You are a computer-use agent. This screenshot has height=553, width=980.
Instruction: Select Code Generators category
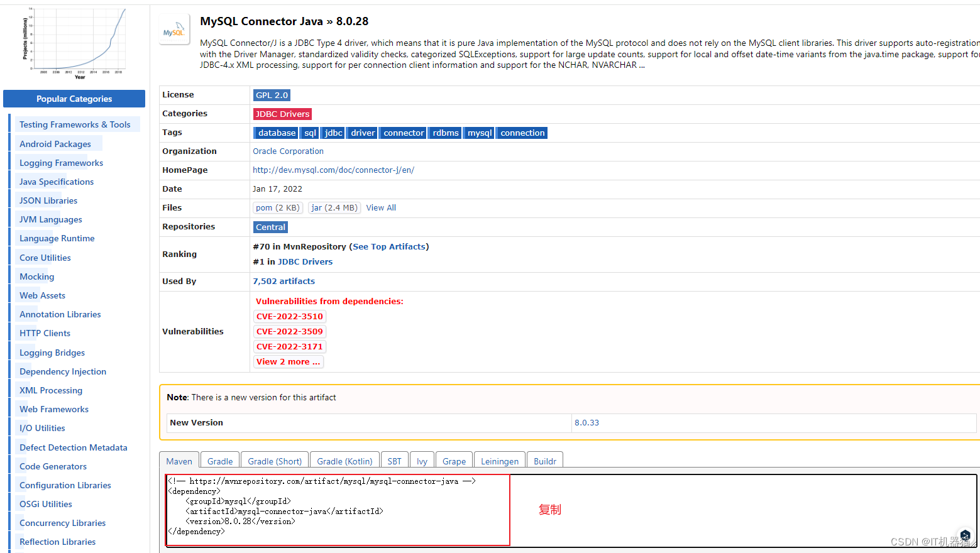(53, 466)
